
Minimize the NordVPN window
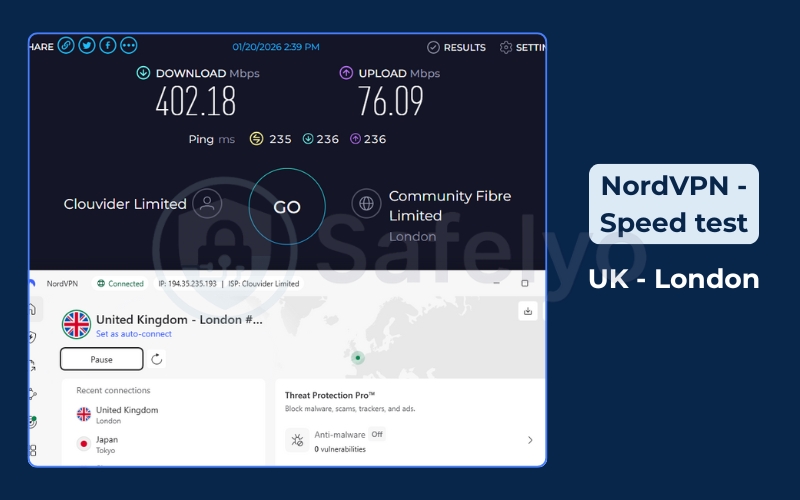tap(496, 283)
